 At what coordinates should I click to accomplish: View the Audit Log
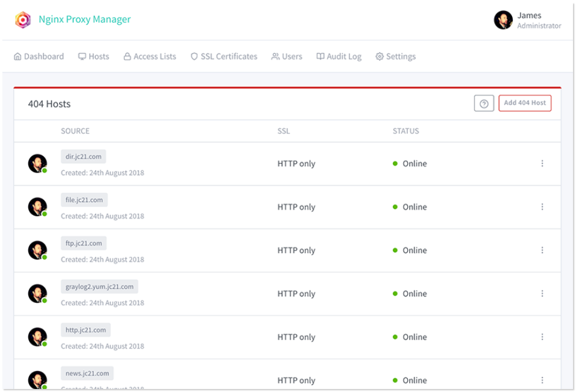coord(339,57)
